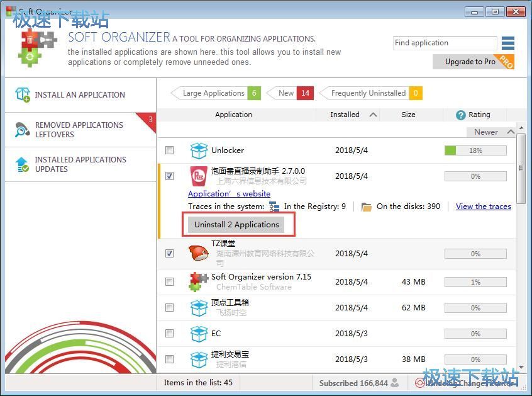
Task: Uncheck the TZ课堂 checkbox
Action: tap(169, 253)
